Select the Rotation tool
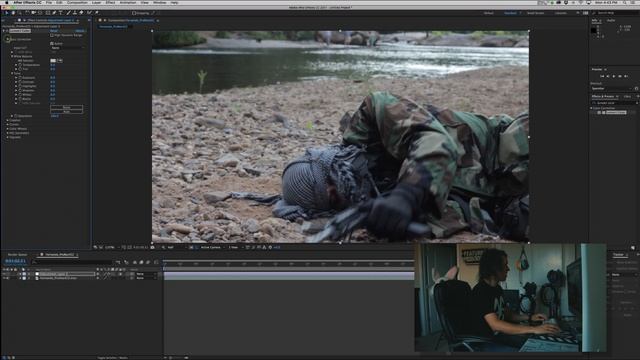640x360 pixels. (x=27, y=13)
